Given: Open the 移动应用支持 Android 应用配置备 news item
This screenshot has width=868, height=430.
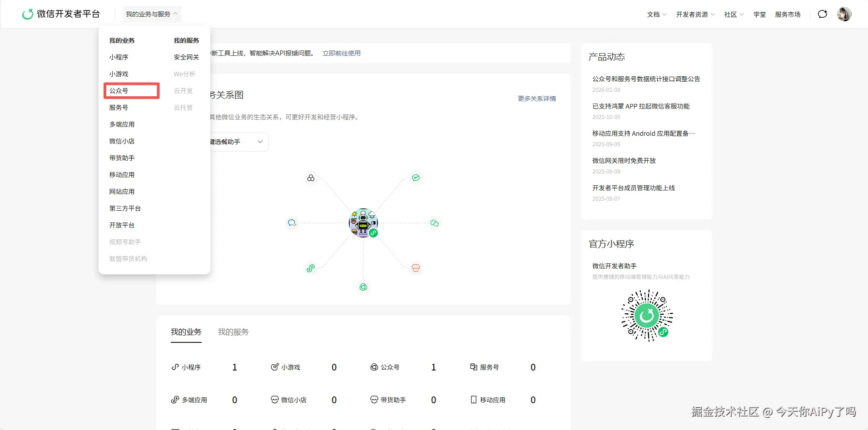Looking at the screenshot, I should pyautogui.click(x=644, y=133).
